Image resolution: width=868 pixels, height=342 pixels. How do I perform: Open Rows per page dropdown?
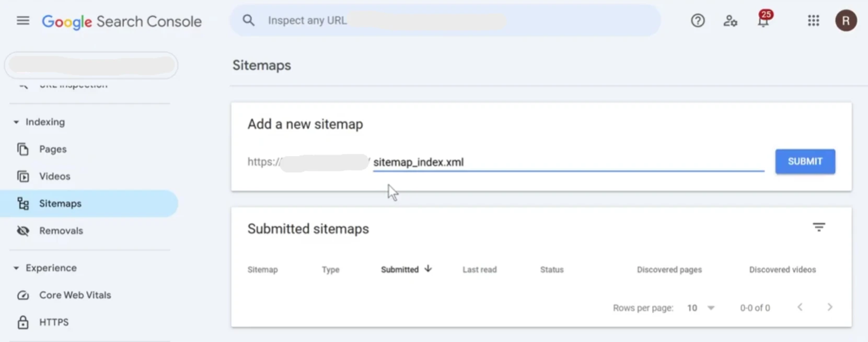click(x=701, y=308)
